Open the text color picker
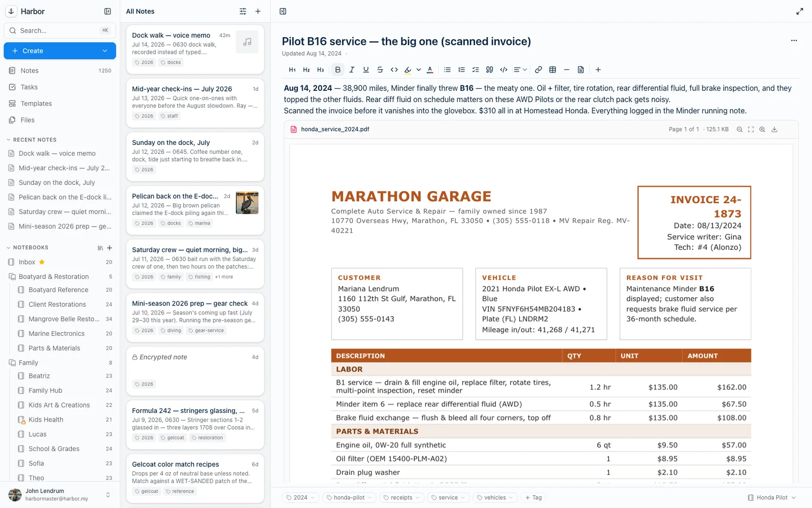This screenshot has height=508, width=812. coord(430,70)
